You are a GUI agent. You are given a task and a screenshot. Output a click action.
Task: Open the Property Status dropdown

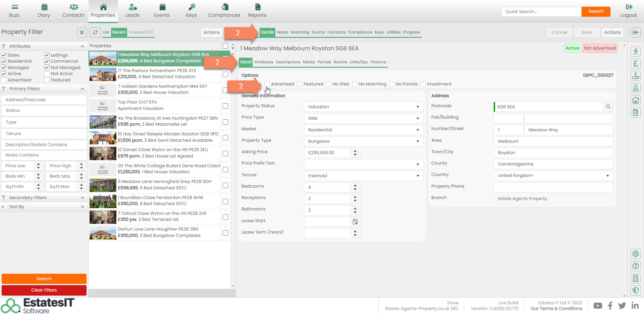363,107
